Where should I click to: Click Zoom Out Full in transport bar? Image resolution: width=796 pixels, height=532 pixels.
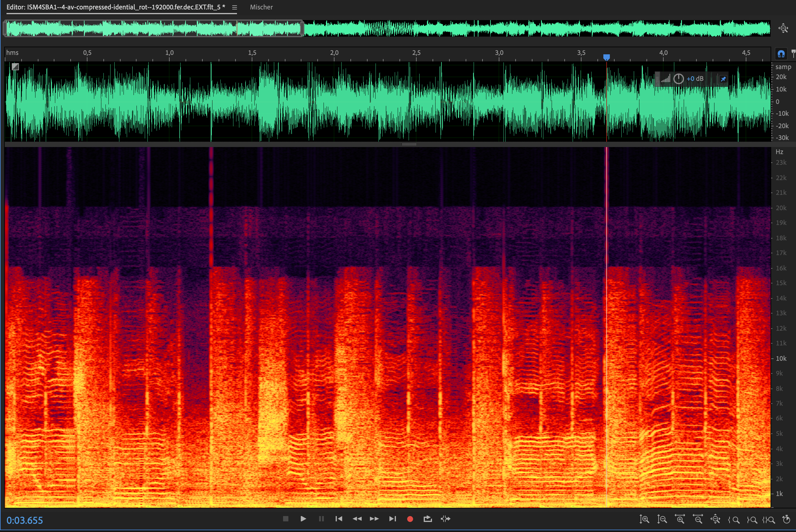716,519
